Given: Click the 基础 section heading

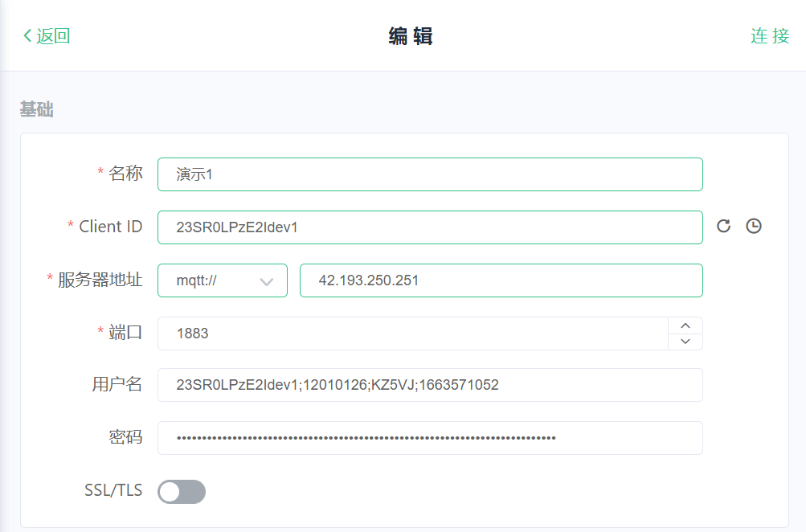Looking at the screenshot, I should pyautogui.click(x=37, y=110).
